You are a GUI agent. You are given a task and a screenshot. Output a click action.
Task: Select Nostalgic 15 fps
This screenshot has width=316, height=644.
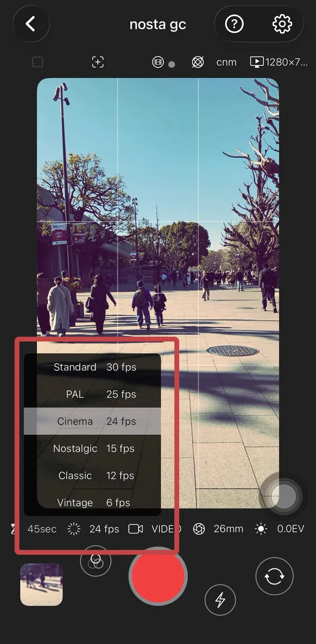tap(92, 449)
